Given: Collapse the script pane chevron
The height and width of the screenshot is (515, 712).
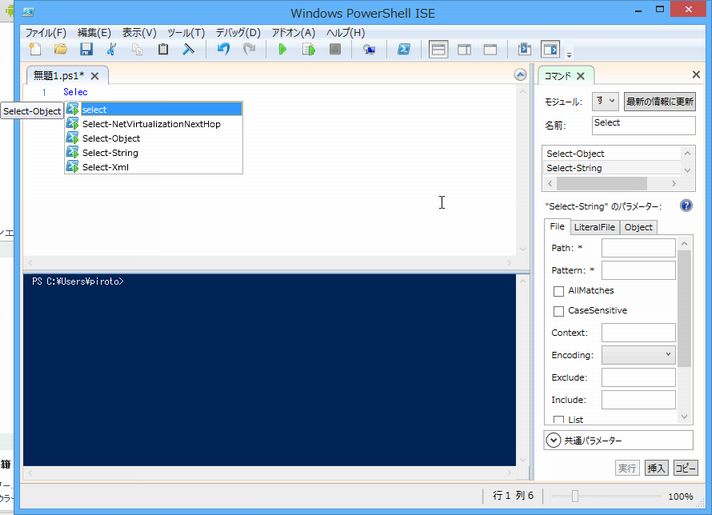Looking at the screenshot, I should pyautogui.click(x=520, y=75).
